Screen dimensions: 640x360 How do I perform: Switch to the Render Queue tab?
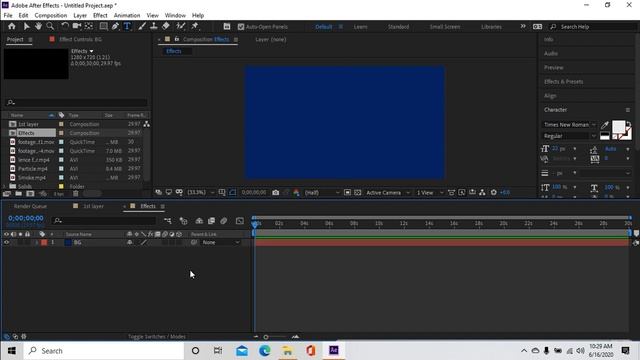(x=30, y=206)
